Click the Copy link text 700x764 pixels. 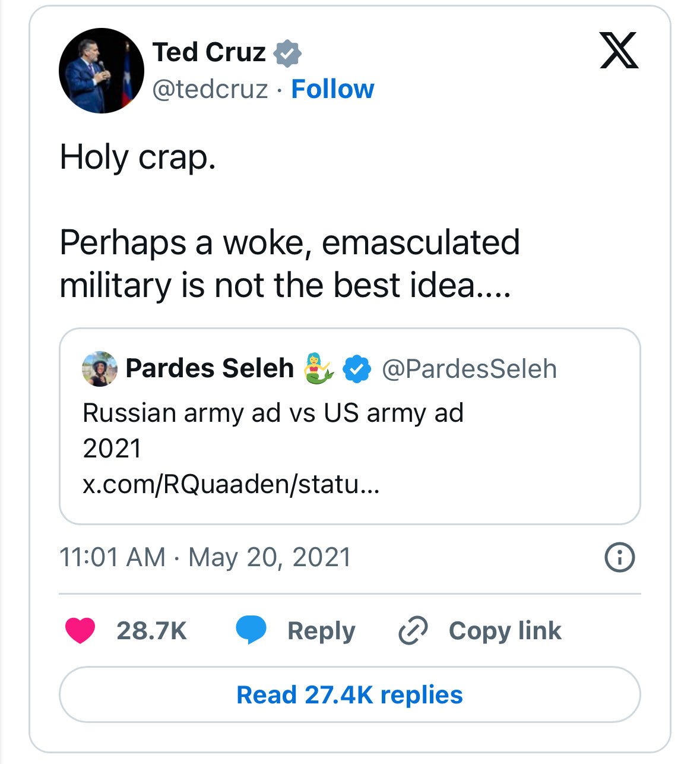pyautogui.click(x=505, y=630)
